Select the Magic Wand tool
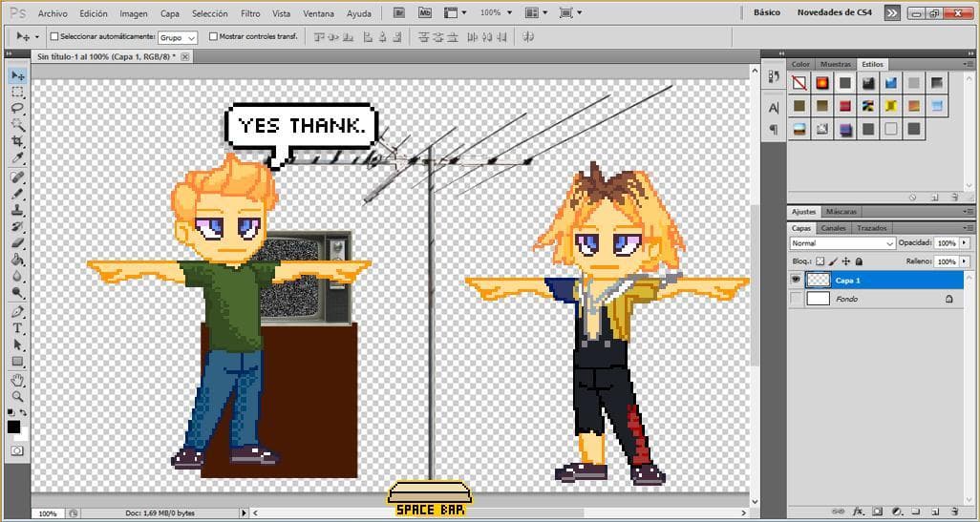The image size is (980, 522). [x=17, y=126]
